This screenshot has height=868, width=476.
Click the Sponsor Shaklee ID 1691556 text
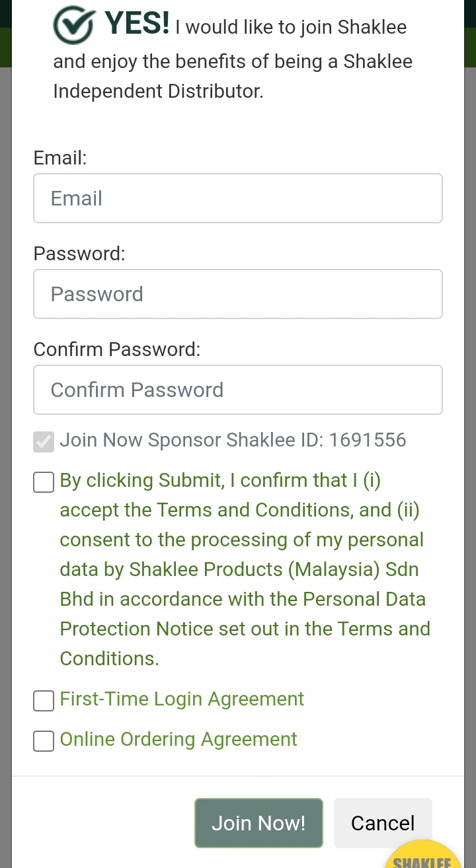pyautogui.click(x=233, y=440)
